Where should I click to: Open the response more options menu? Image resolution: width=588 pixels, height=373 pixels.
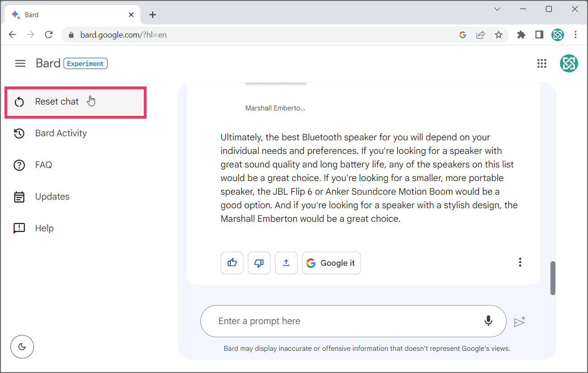[x=520, y=262]
